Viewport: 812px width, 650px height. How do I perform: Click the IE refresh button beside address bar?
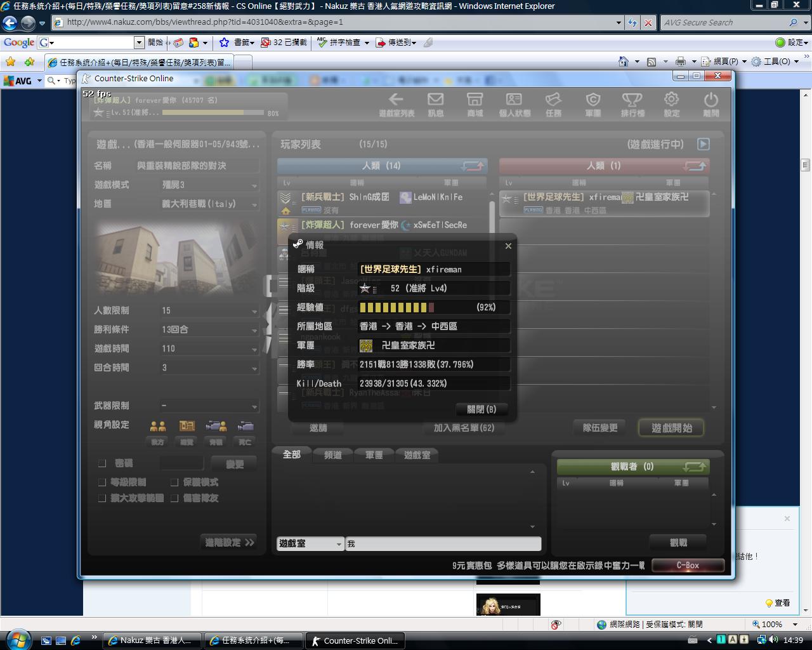pyautogui.click(x=632, y=22)
